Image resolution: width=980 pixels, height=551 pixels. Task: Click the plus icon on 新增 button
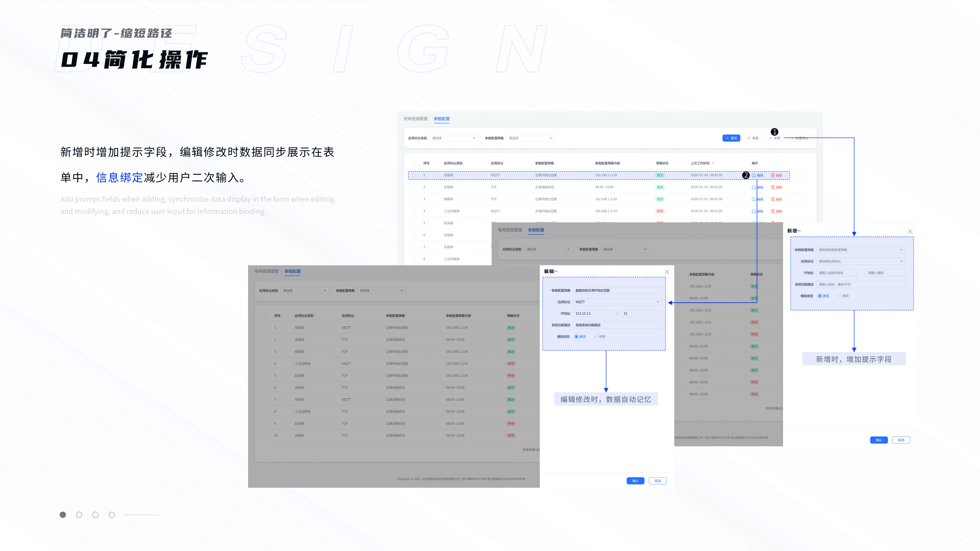pos(771,138)
